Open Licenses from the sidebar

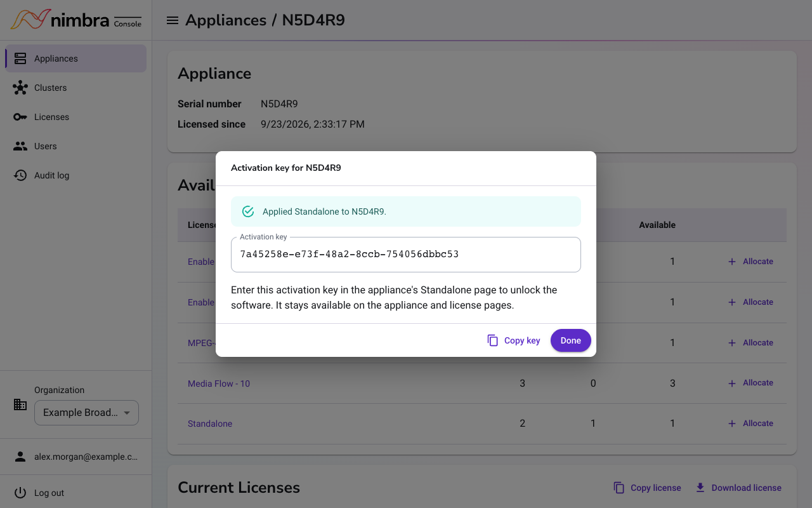point(76,117)
